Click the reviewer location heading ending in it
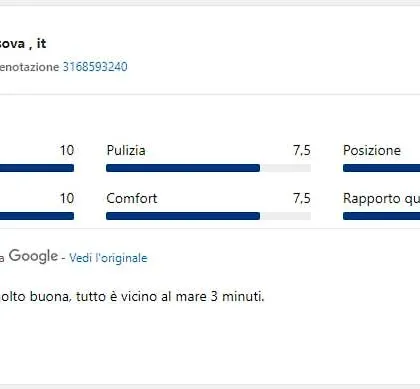The height and width of the screenshot is (389, 420). [x=23, y=43]
